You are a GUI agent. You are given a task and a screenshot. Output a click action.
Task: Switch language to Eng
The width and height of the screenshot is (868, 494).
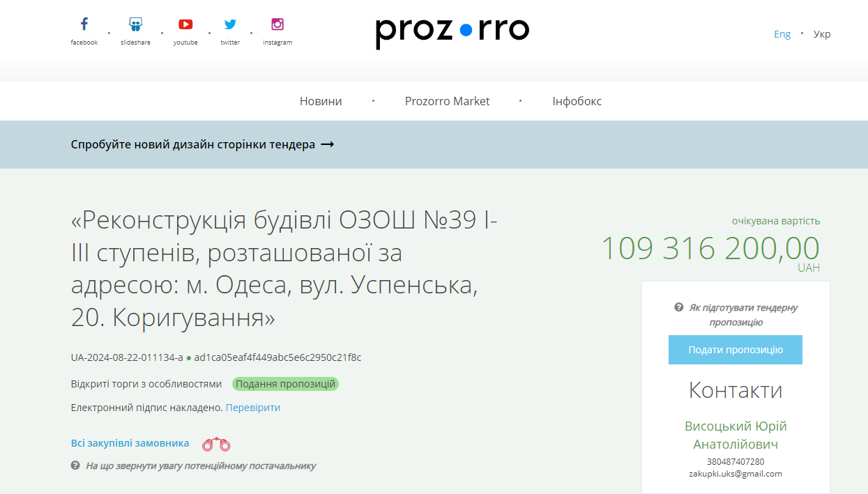pyautogui.click(x=782, y=34)
